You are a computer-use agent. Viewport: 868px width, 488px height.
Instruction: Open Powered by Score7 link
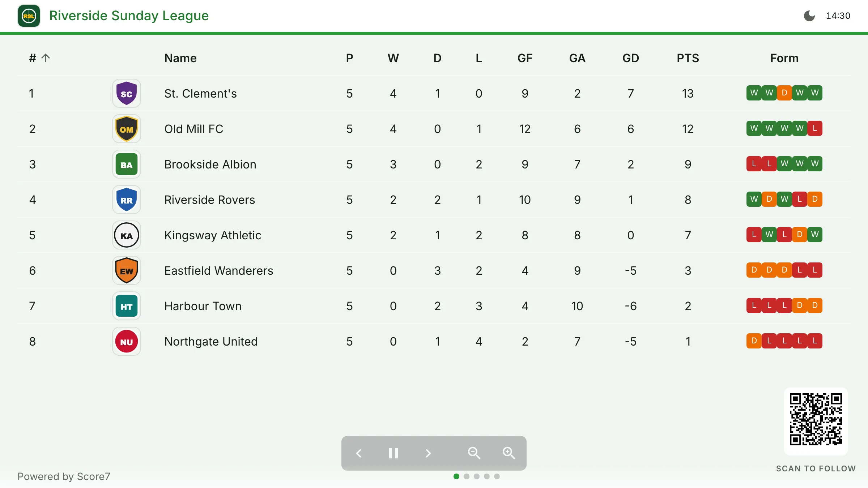[x=64, y=476]
